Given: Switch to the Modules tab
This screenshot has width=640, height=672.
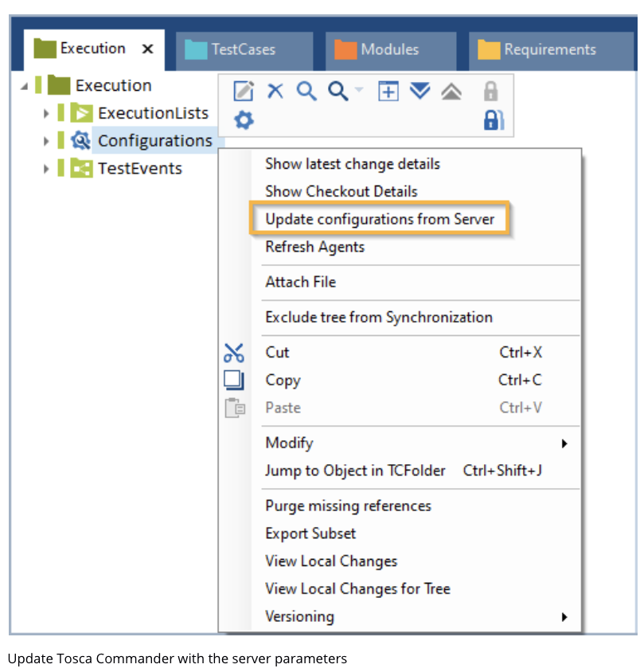Looking at the screenshot, I should 391,51.
